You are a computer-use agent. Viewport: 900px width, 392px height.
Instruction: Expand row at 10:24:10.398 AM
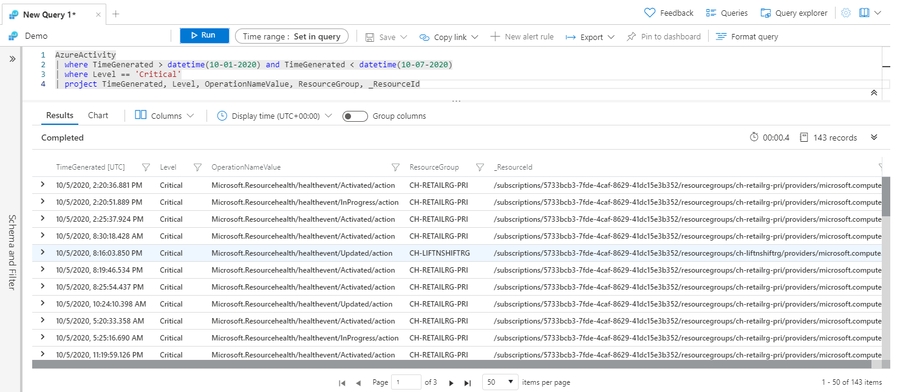[x=42, y=303]
